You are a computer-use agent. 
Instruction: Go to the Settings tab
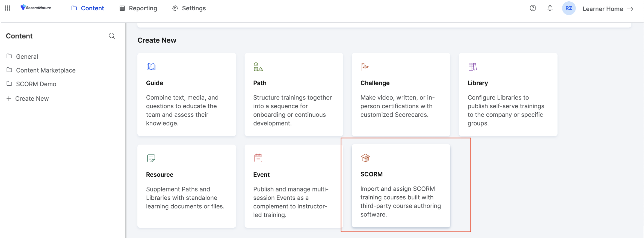tap(189, 8)
